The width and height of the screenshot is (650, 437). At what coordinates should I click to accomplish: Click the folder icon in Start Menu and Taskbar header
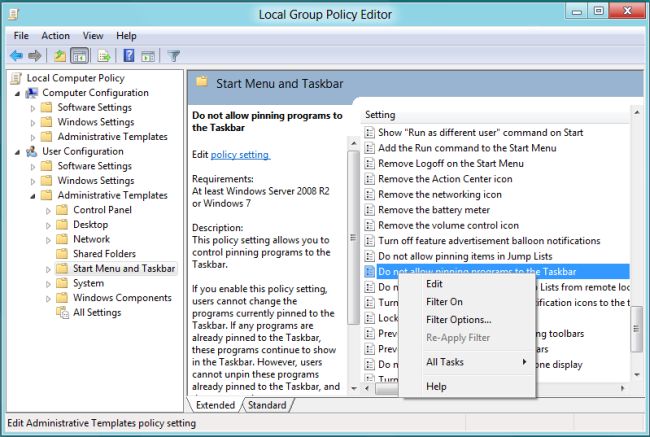(202, 81)
